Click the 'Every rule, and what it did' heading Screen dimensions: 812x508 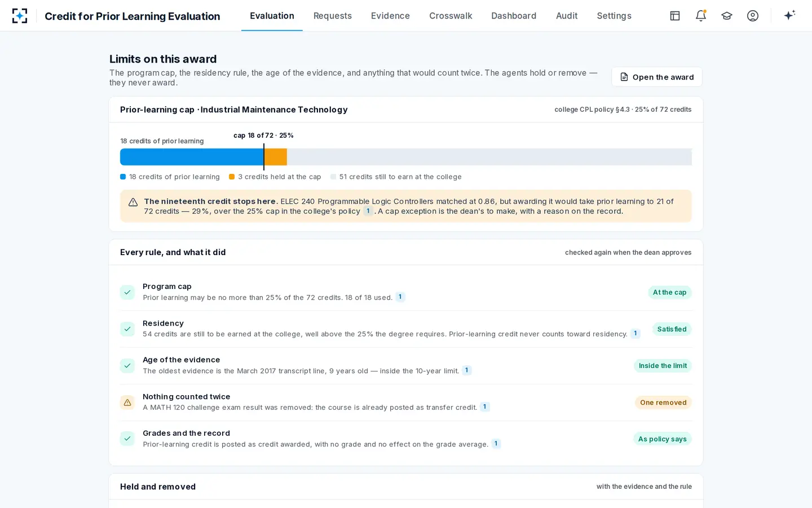coord(173,252)
